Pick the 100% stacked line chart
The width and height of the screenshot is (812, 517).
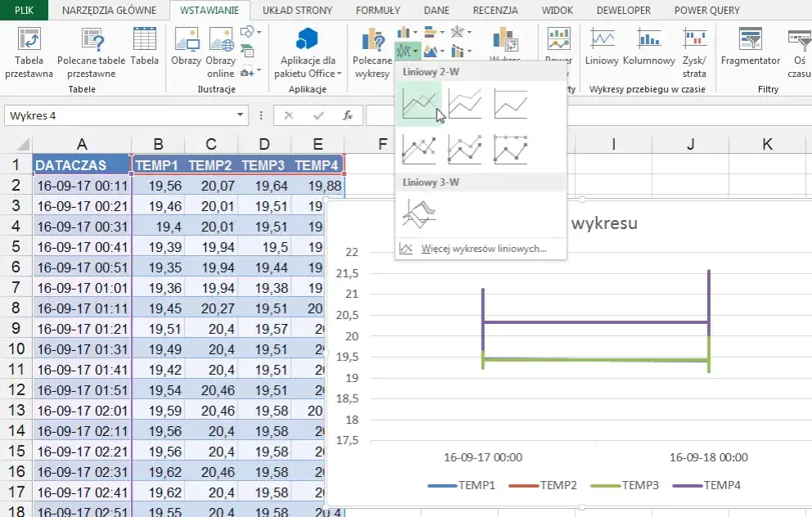tap(510, 105)
